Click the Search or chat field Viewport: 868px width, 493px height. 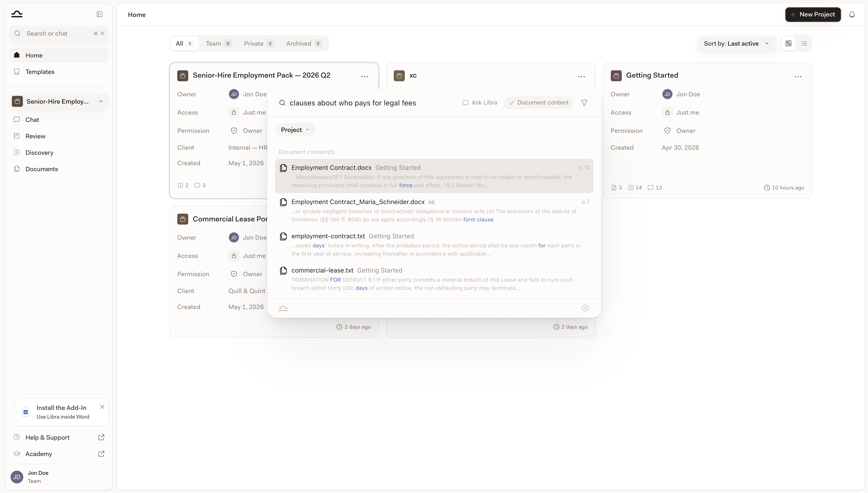tap(59, 34)
